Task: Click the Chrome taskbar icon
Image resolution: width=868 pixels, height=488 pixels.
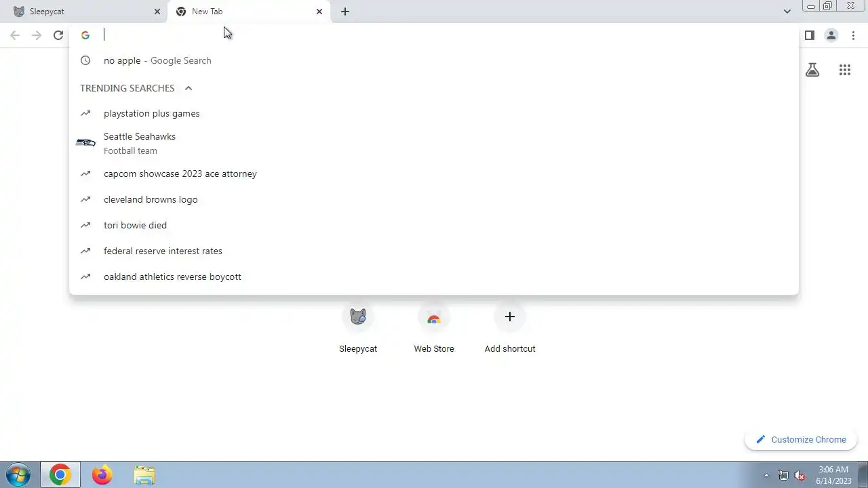Action: coord(60,475)
